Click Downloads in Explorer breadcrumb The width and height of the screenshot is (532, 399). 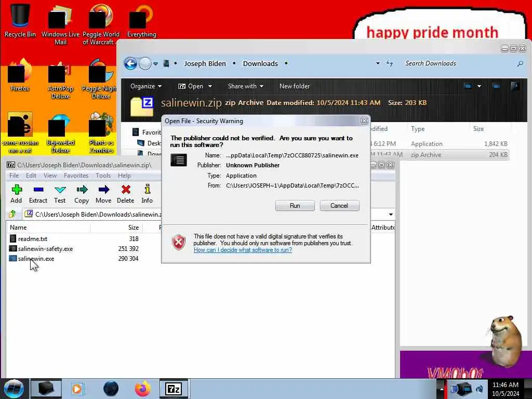coord(260,63)
